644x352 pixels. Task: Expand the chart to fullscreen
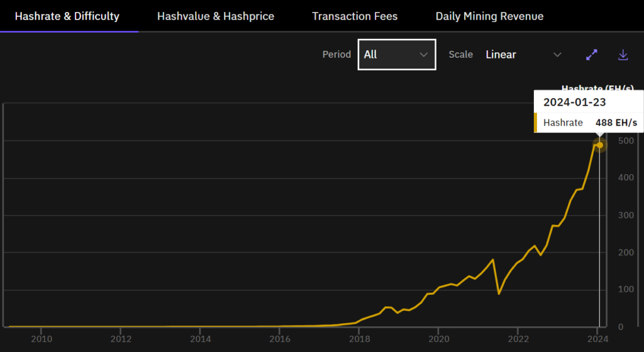591,55
